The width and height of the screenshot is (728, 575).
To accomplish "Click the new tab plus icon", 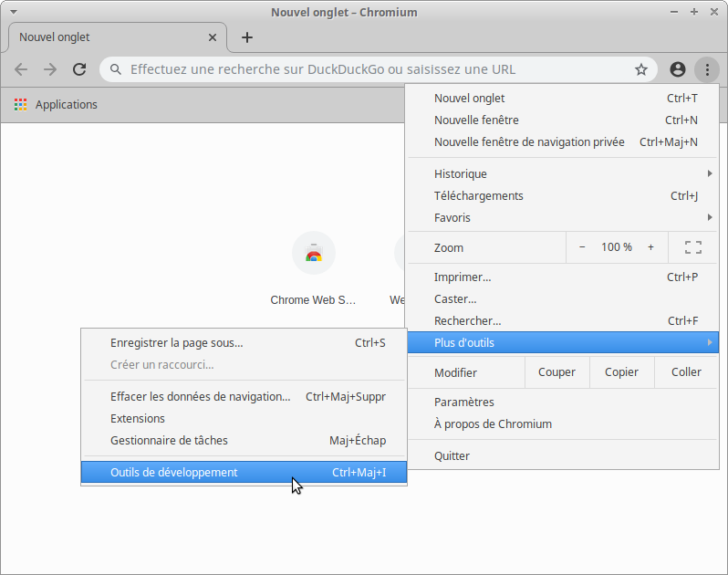I will click(x=247, y=37).
